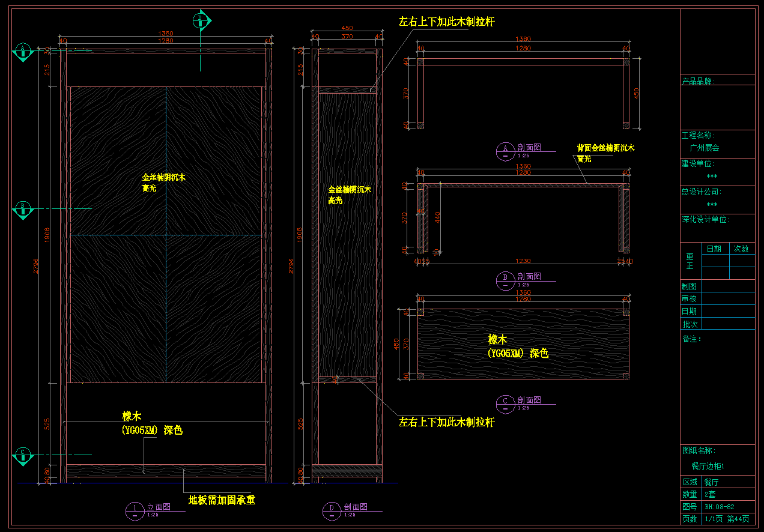Click the green section marker B on left edge

pos(23,209)
